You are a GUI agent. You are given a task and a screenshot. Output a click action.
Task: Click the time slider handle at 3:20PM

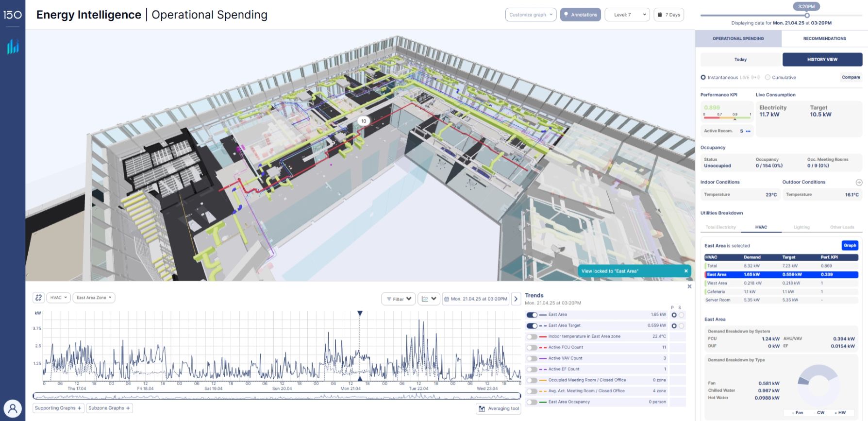(x=807, y=15)
